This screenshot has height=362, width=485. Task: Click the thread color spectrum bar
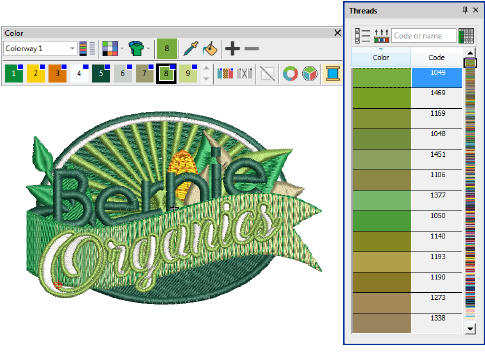[x=470, y=190]
